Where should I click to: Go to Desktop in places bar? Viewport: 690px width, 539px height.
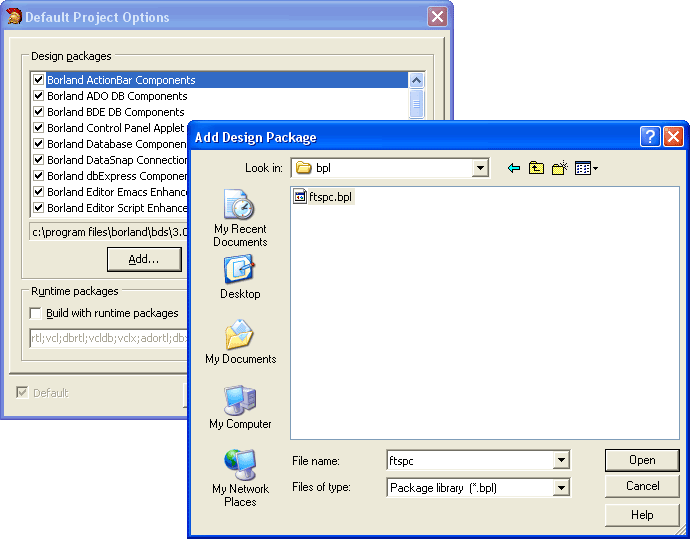[x=240, y=278]
